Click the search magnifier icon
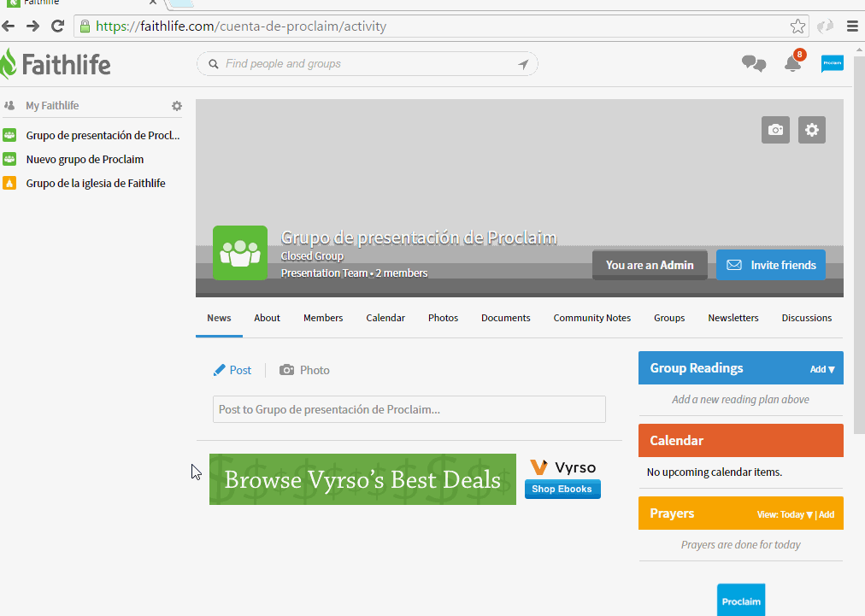The width and height of the screenshot is (865, 616). pos(214,64)
